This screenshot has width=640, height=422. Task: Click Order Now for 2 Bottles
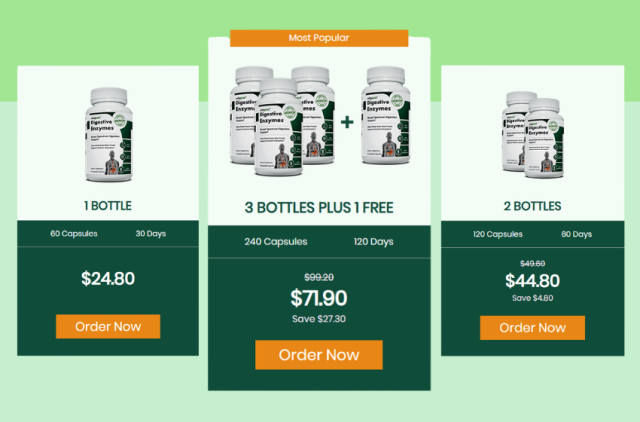(532, 328)
